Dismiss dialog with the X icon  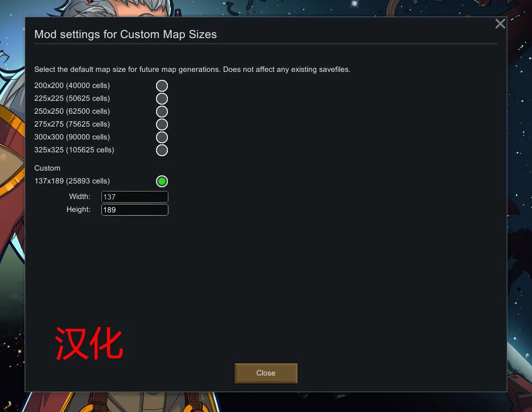point(500,24)
